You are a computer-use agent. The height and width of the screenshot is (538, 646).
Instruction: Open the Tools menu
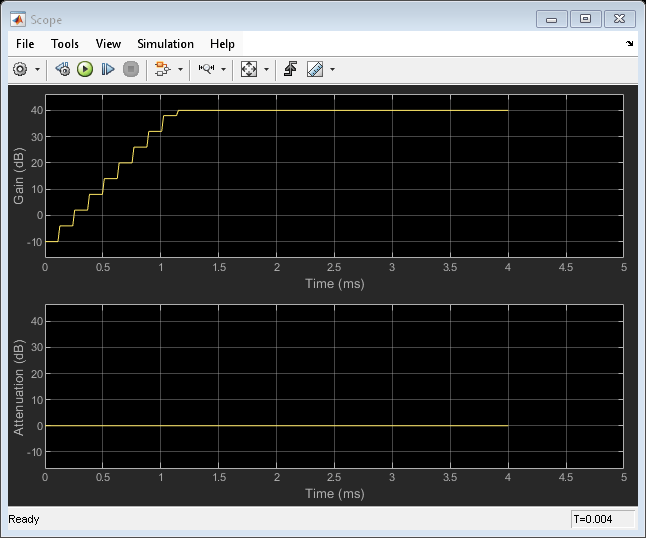[x=65, y=44]
